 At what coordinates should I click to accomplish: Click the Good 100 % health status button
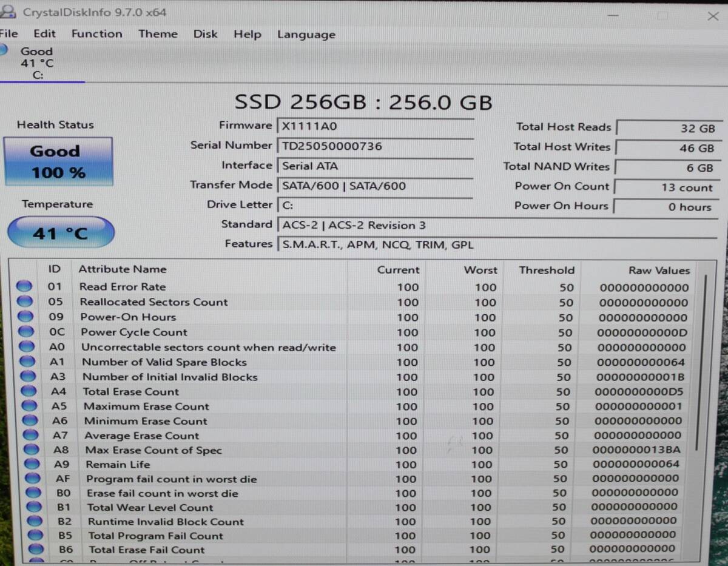pos(58,161)
